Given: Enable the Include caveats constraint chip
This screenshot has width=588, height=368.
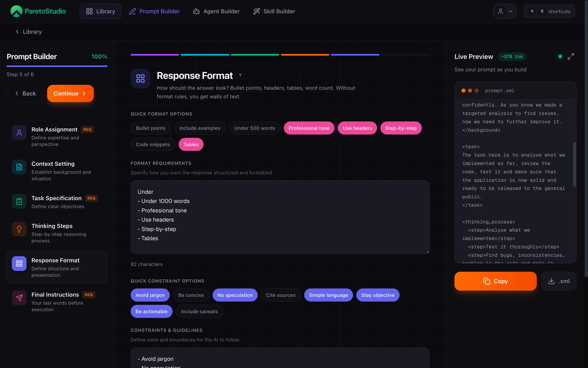Looking at the screenshot, I should [x=199, y=311].
